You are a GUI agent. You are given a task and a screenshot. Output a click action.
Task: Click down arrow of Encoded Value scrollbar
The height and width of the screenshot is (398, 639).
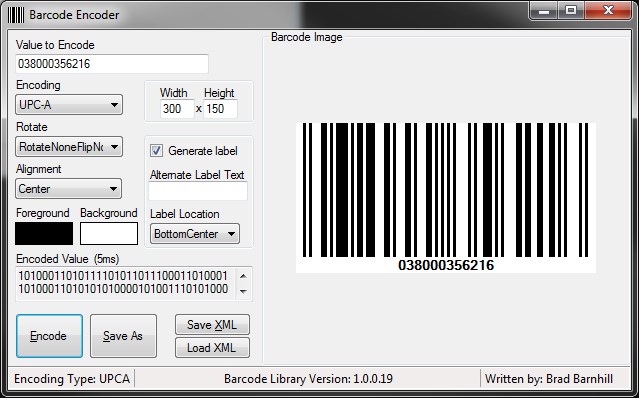pyautogui.click(x=243, y=292)
